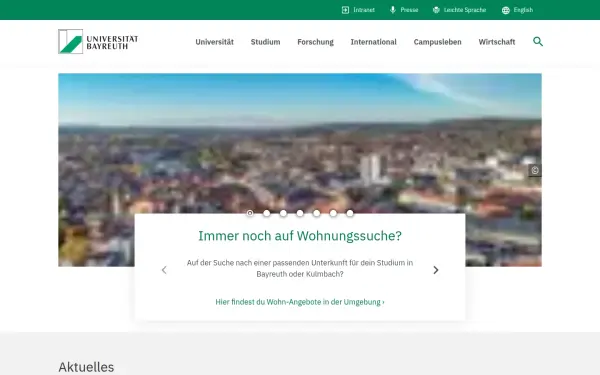Select the second carousel dot
This screenshot has width=600, height=375.
(267, 213)
